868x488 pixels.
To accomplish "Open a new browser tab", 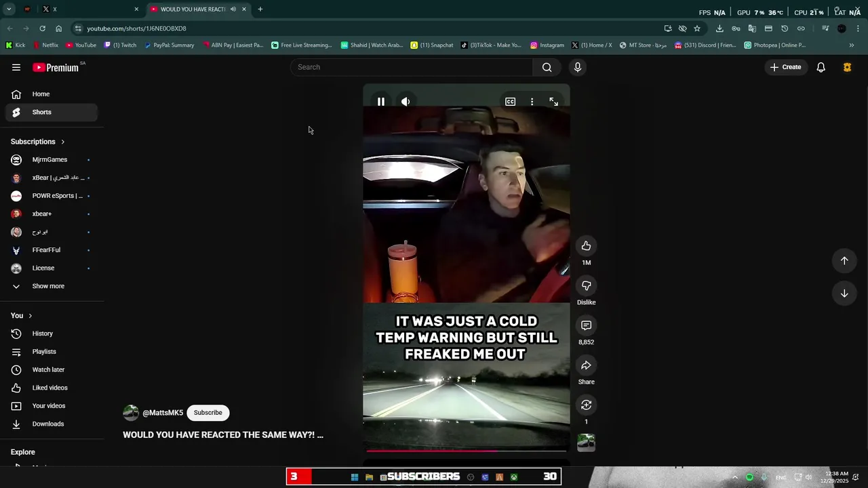I will click(260, 9).
